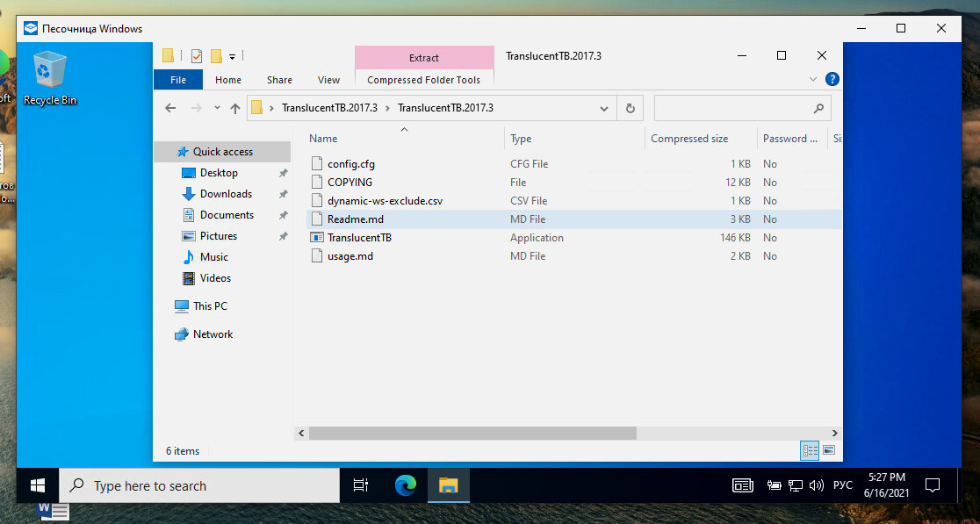Click the Windows Sandbox logo in title bar
The height and width of the screenshot is (524, 980).
click(x=31, y=29)
